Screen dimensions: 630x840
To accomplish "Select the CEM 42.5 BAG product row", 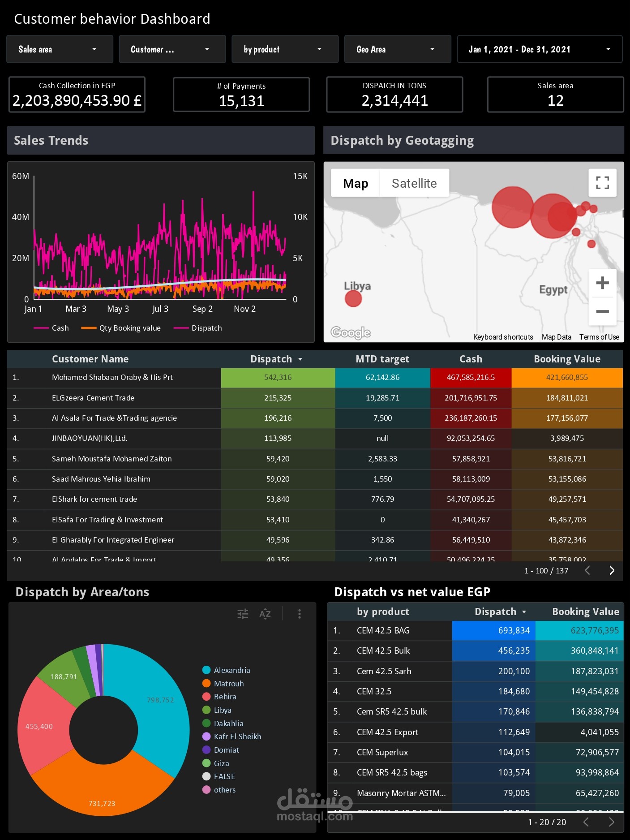I will pyautogui.click(x=475, y=630).
